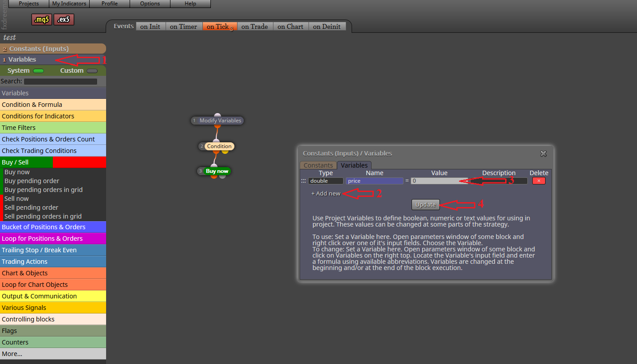Expand Counters category

[x=53, y=342]
